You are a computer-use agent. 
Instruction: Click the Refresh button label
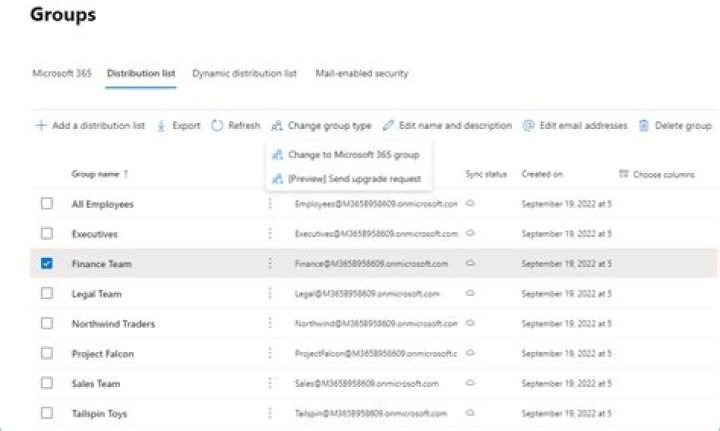244,125
